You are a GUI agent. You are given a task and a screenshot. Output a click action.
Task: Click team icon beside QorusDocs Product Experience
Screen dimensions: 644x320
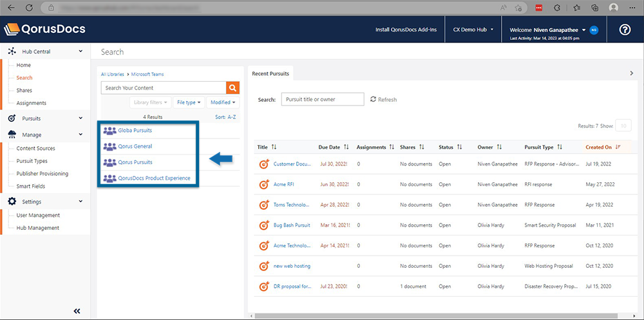coord(109,178)
